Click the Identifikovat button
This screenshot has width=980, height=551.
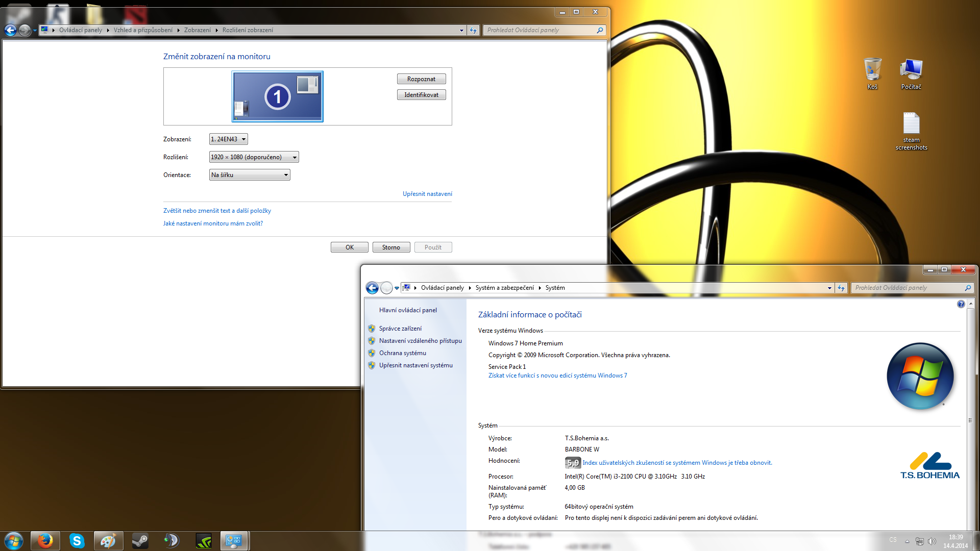point(421,95)
